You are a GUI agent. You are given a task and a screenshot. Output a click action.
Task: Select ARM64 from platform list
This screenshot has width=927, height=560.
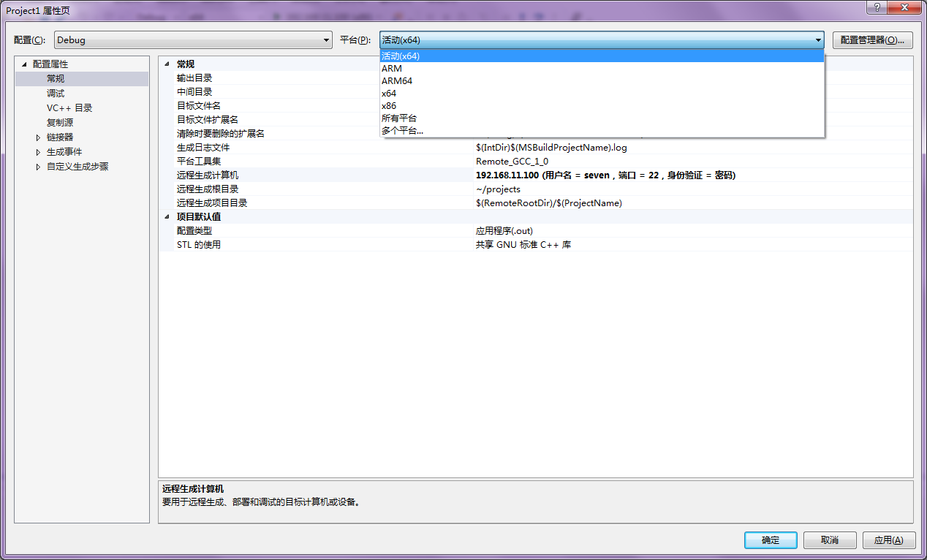pyautogui.click(x=397, y=81)
